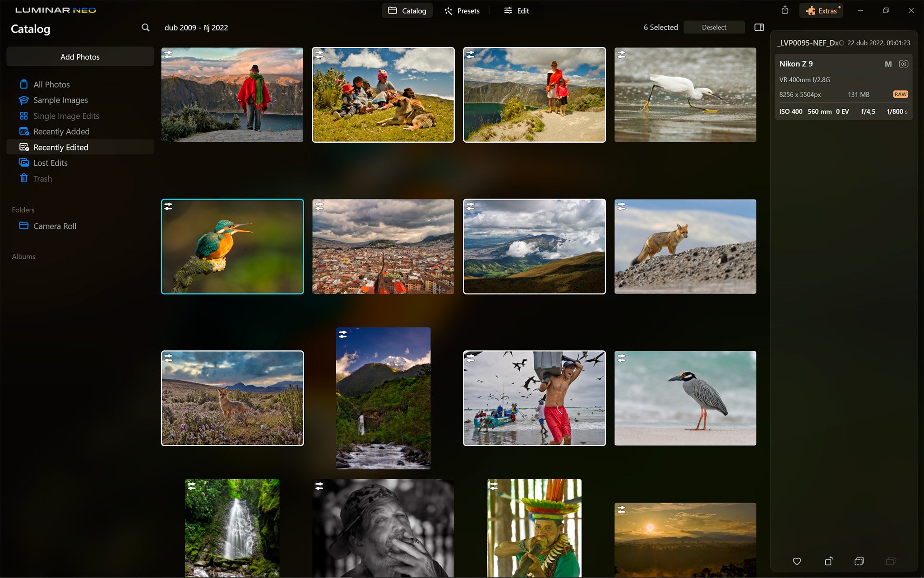Click the Camera Roll folder icon

point(24,225)
